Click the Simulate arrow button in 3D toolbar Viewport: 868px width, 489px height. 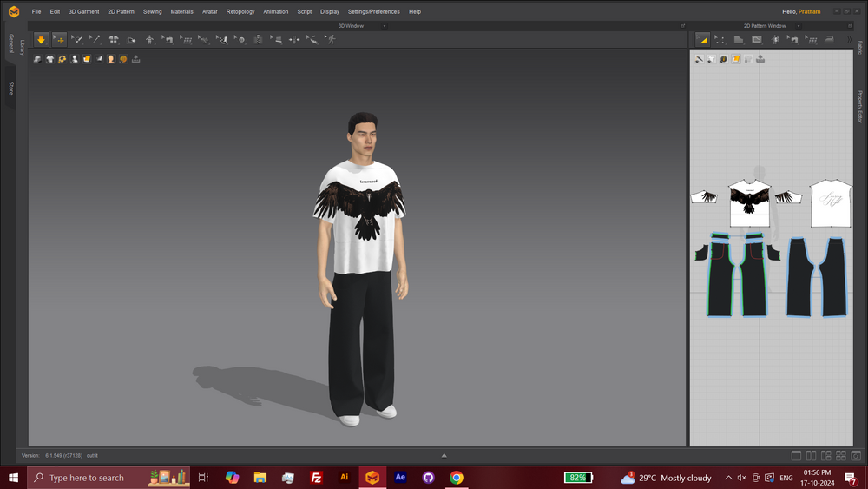coord(41,40)
